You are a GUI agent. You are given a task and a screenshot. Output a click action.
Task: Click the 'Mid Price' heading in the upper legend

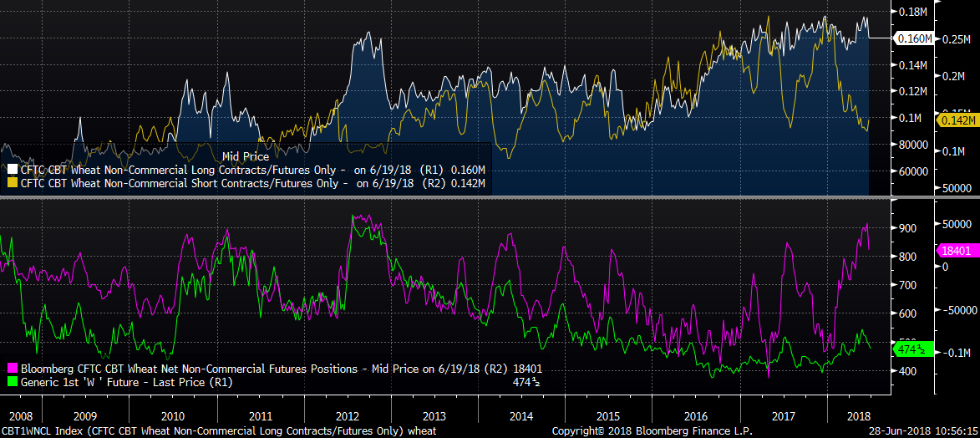[x=245, y=156]
